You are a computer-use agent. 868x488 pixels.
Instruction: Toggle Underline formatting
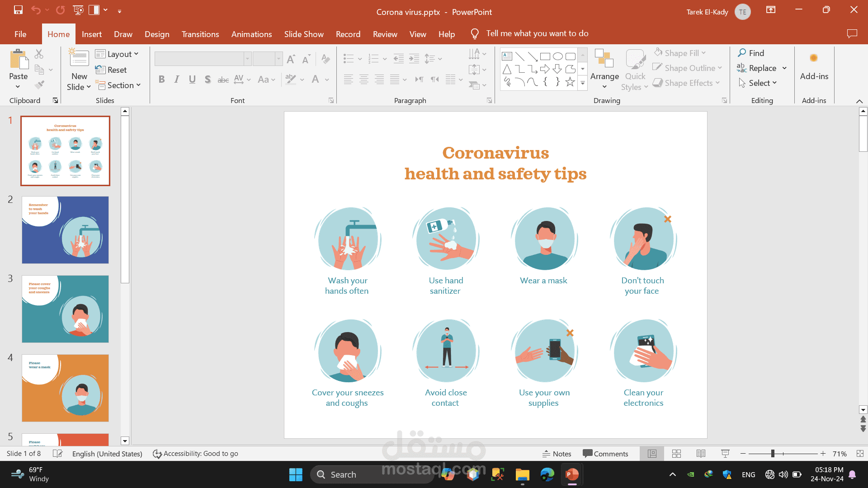pyautogui.click(x=192, y=80)
